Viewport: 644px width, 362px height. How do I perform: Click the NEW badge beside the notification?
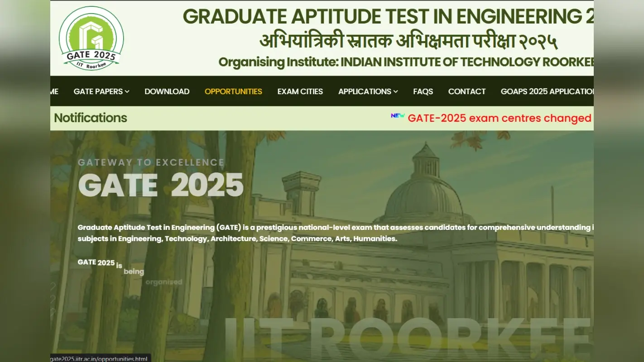[398, 116]
